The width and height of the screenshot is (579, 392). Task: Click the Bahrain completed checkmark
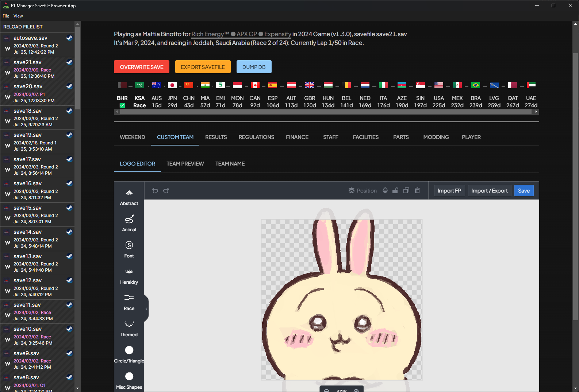click(x=122, y=105)
